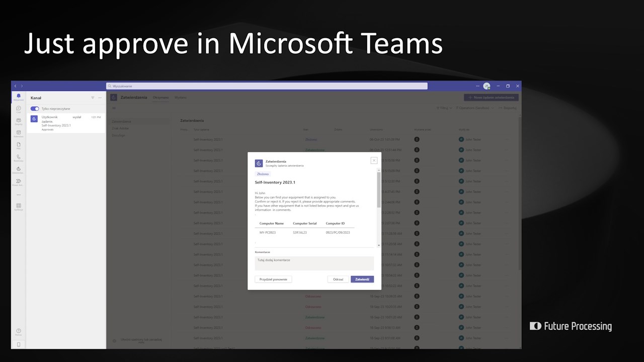The width and height of the screenshot is (644, 362).
Task: Switch to the Wysłano tab
Action: tap(180, 98)
